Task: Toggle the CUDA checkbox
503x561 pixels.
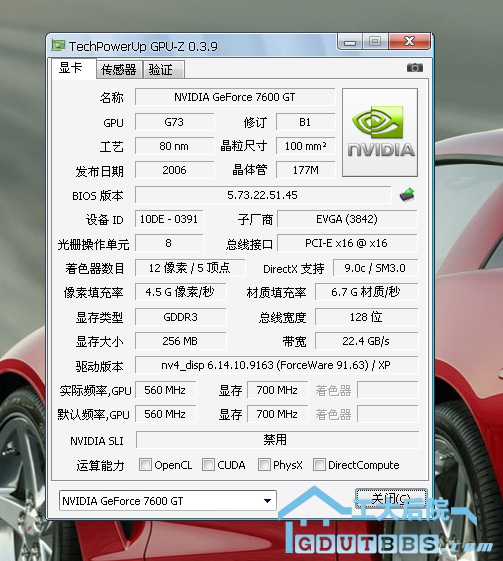Action: pyautogui.click(x=208, y=464)
